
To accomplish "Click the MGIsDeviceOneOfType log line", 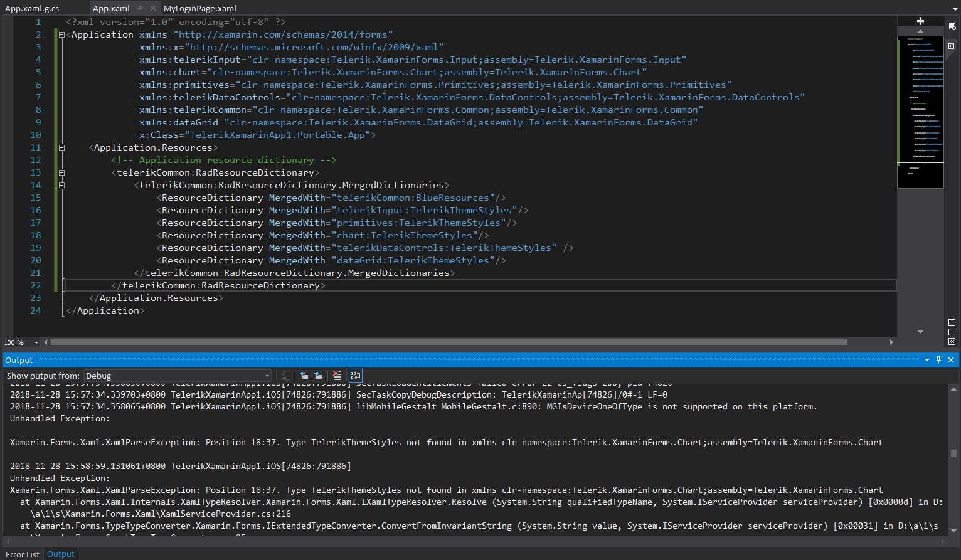I will (414, 406).
